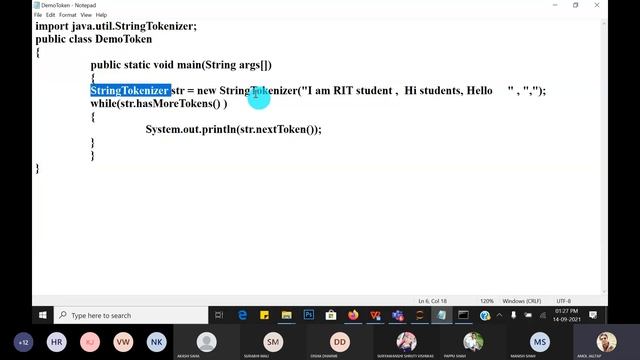Open the Action Center notifications
Screen dimensions: 640x360
pyautogui.click(x=593, y=315)
